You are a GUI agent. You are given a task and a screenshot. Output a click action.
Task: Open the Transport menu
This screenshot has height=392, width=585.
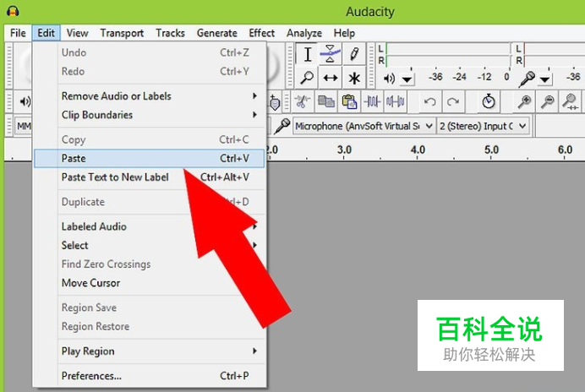[122, 33]
